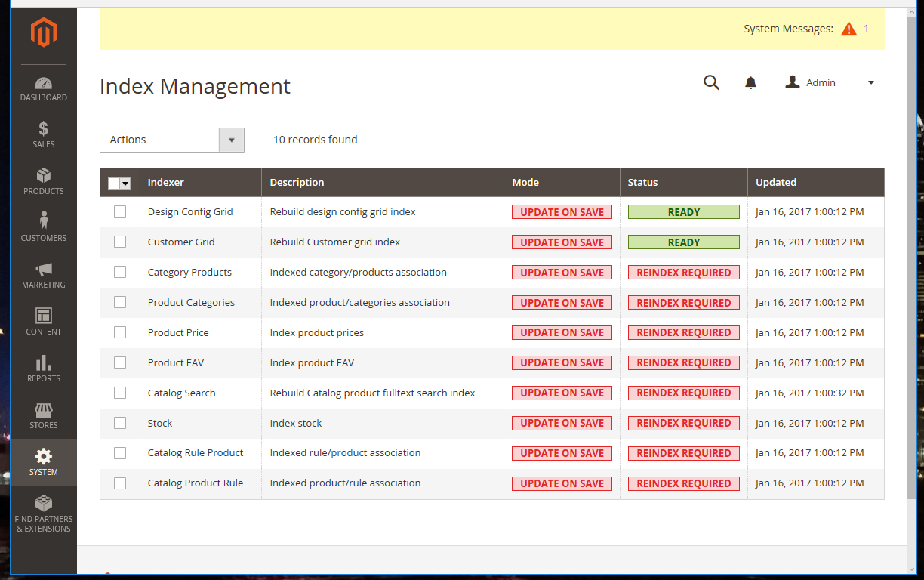This screenshot has width=924, height=580.
Task: Open the Dashboard sidebar icon
Action: 44,84
